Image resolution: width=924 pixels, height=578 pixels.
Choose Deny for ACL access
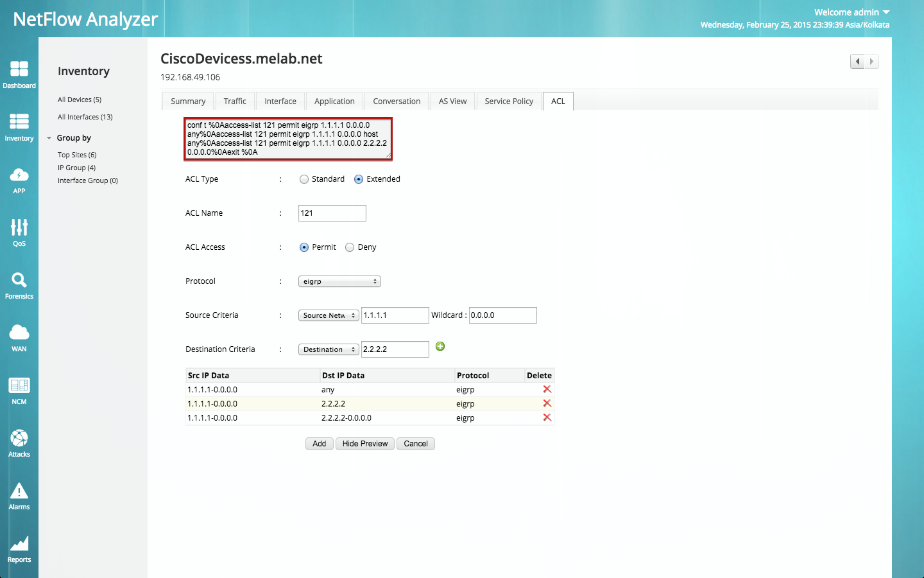pyautogui.click(x=350, y=247)
